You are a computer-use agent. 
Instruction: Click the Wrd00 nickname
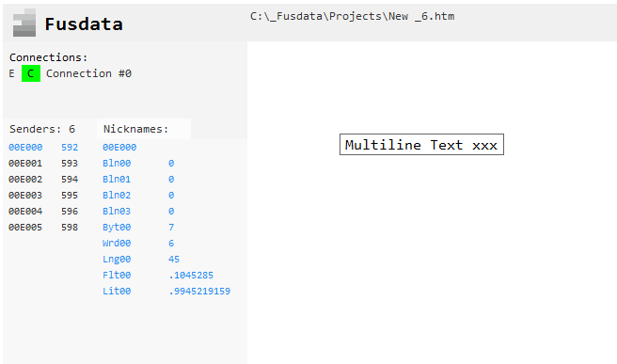coord(117,244)
